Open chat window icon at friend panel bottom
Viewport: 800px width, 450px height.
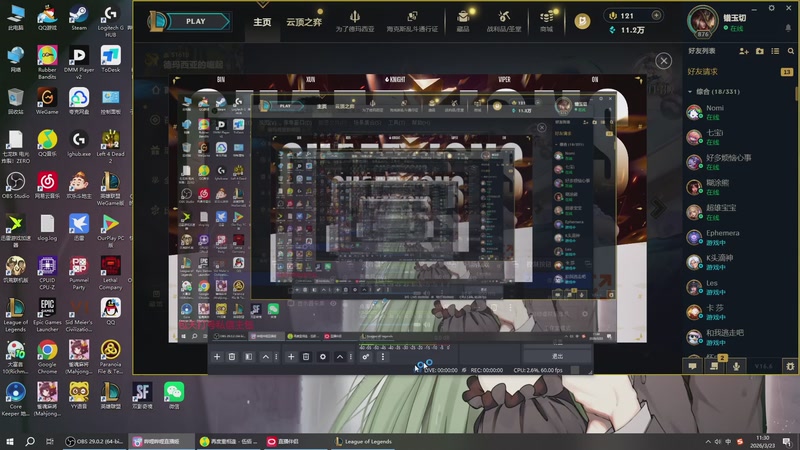point(692,366)
